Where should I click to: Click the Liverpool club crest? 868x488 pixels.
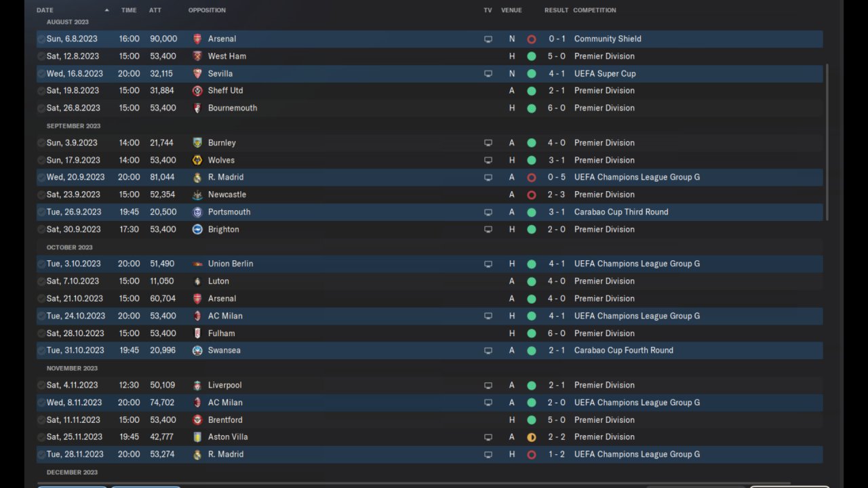point(197,386)
